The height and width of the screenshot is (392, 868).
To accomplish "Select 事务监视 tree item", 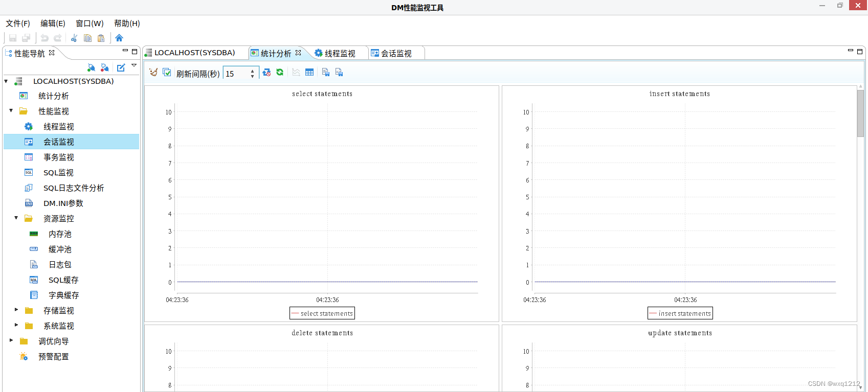I will tap(58, 157).
